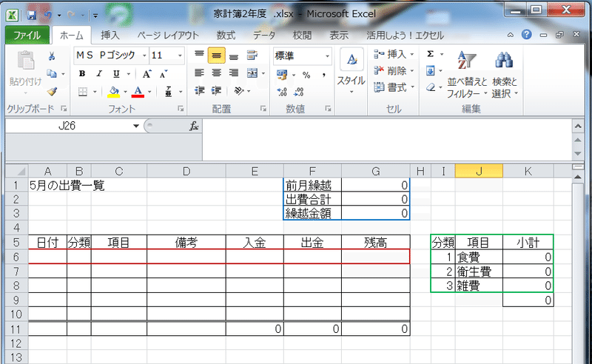Open the Name Box dropdown arrow

coord(136,126)
